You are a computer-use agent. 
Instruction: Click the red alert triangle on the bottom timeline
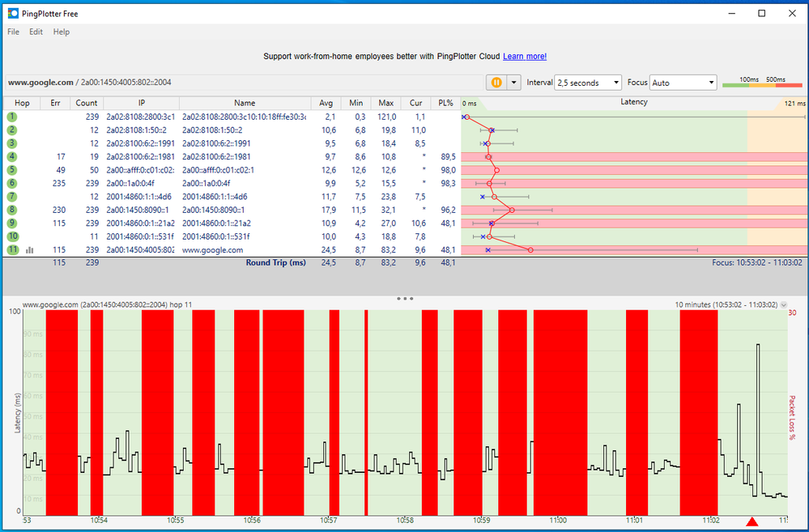(752, 523)
